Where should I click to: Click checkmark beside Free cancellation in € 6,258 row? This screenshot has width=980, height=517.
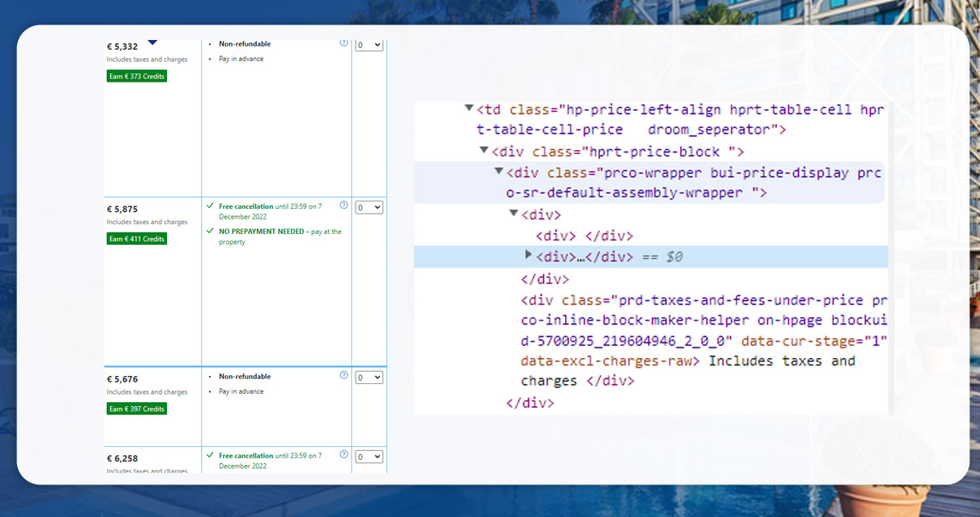(x=210, y=456)
